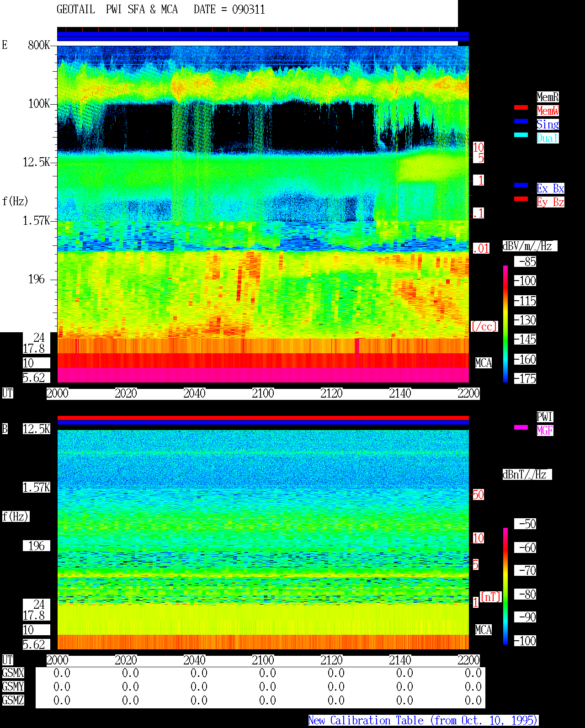Click the electric field color scale bar
This screenshot has width=585, height=728.
coord(505,324)
